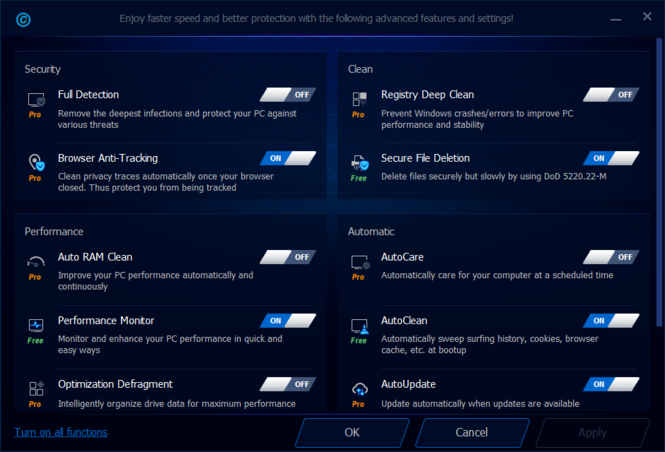Viewport: 665px width, 452px height.
Task: Click the Performance Monitor title
Action: 106,321
